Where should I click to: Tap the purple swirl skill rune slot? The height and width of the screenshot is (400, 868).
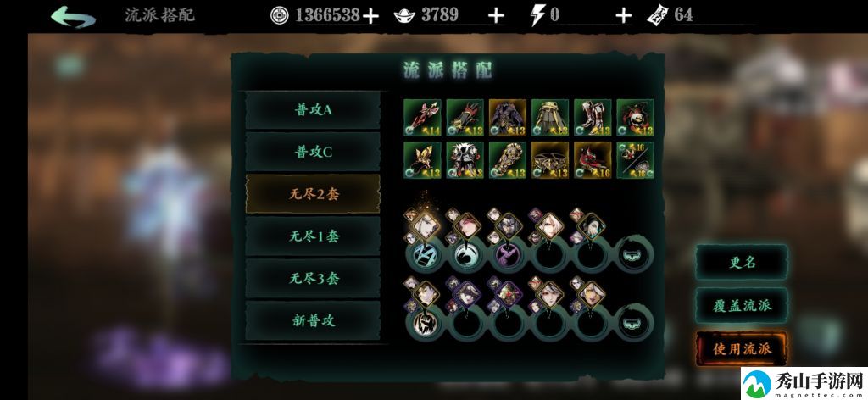click(509, 255)
